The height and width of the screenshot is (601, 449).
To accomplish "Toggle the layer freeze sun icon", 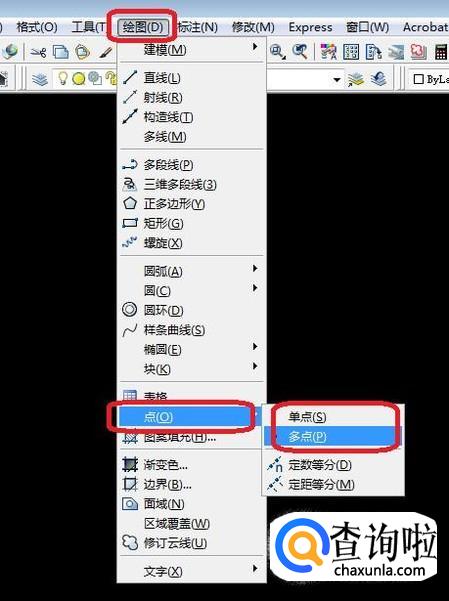I will (x=79, y=79).
